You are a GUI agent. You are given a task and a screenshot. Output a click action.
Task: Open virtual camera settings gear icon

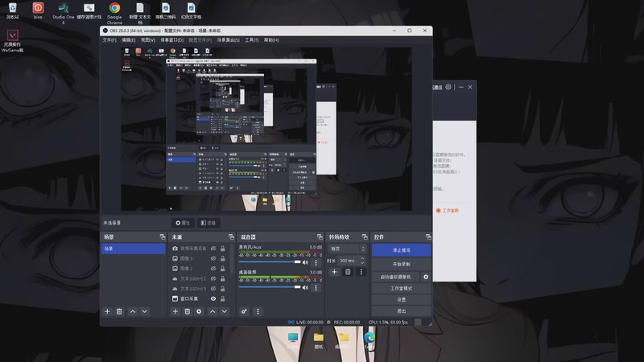(x=426, y=277)
